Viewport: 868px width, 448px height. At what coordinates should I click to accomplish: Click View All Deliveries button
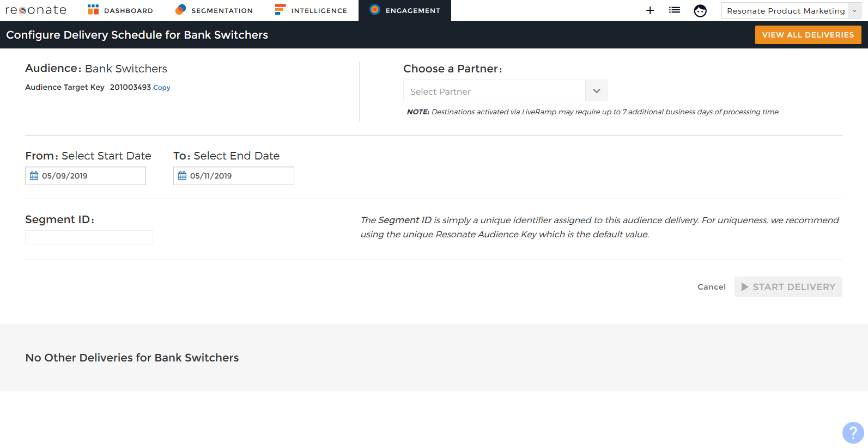[x=808, y=35]
